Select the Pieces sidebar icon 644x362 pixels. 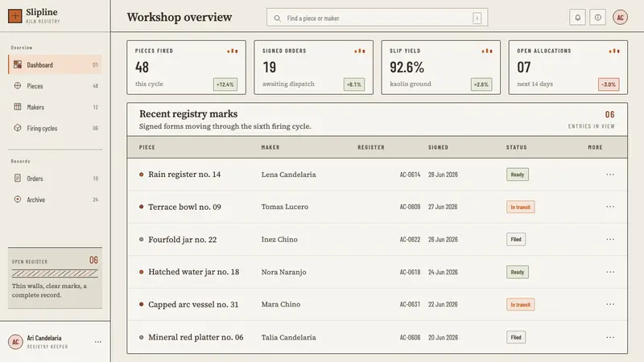[18, 86]
